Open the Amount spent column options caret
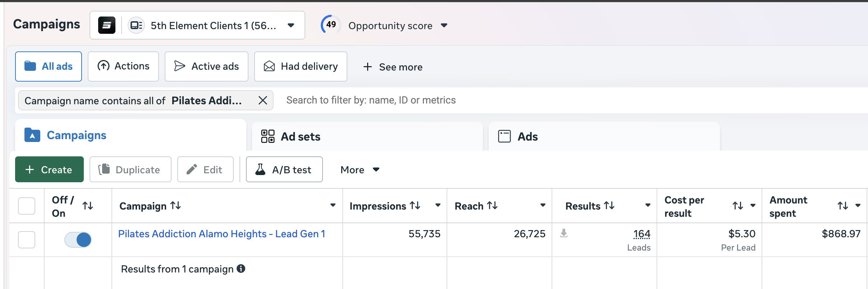 858,206
